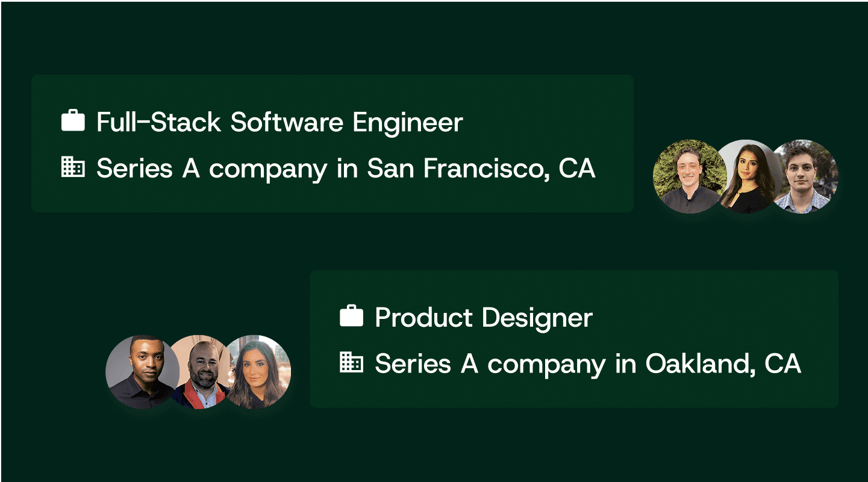The width and height of the screenshot is (868, 482).
Task: Click the words "San Francisco, CA"
Action: tap(481, 168)
